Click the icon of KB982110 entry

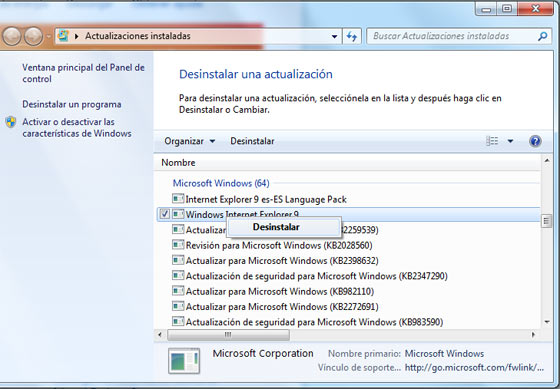178,291
